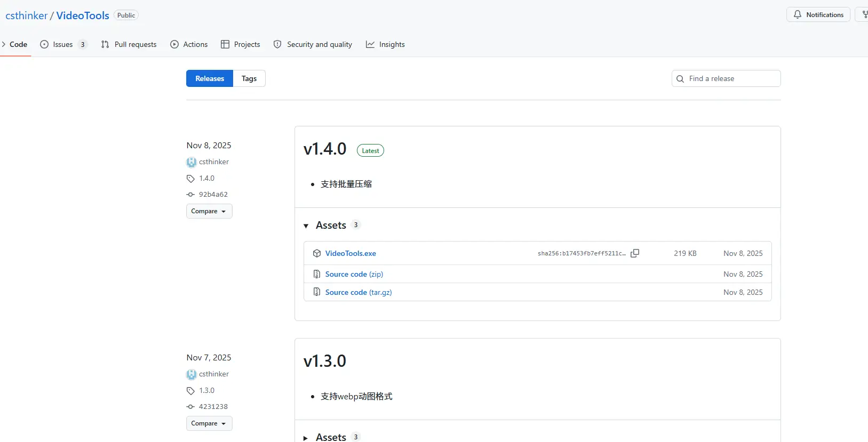Copy the VideoTools.exe sha256 hash
The image size is (868, 442).
click(635, 253)
